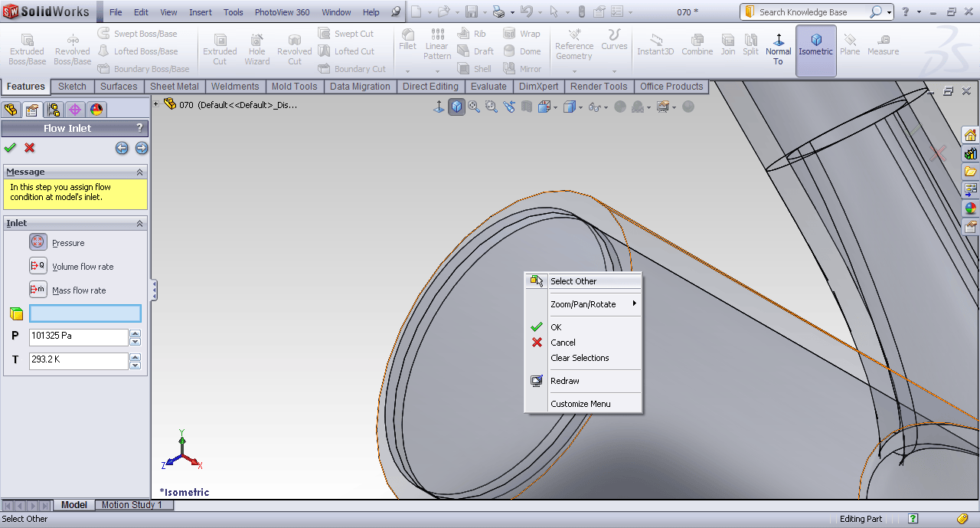Switch to the Render Tools tab

(x=599, y=87)
